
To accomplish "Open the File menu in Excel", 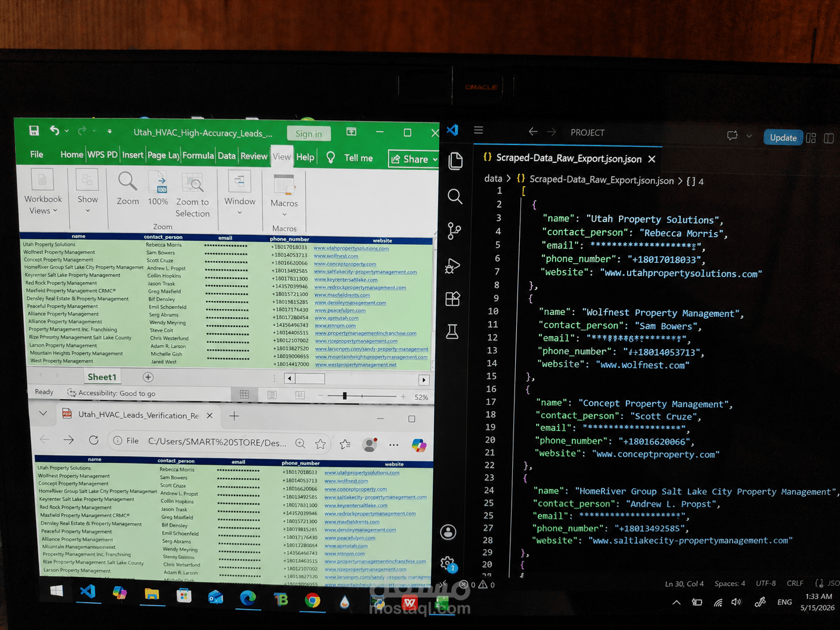I will [x=37, y=154].
